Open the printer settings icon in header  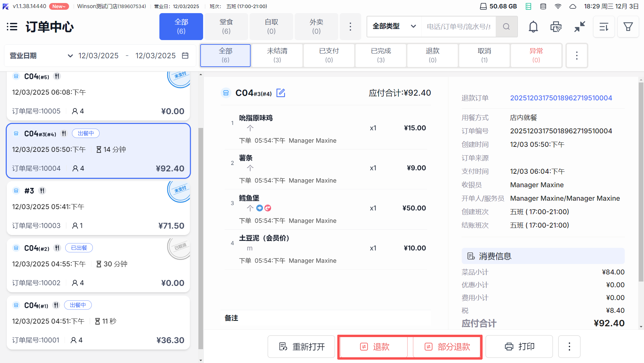click(x=556, y=27)
